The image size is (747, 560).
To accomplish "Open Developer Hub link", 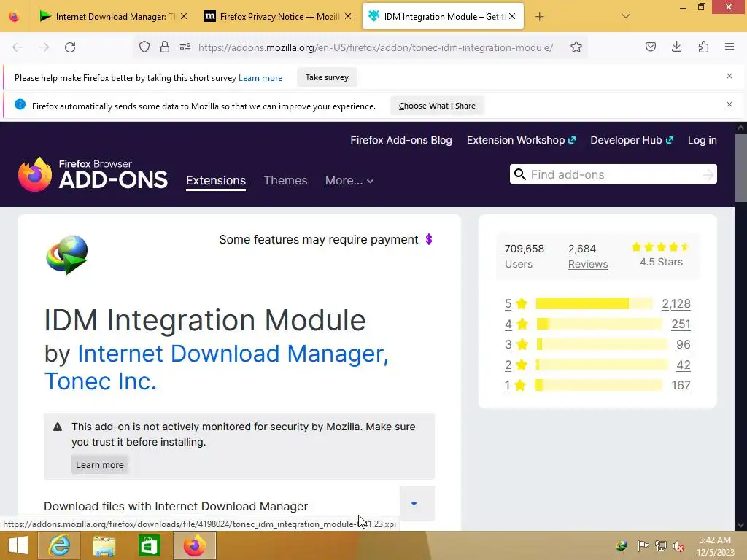I will (x=632, y=140).
